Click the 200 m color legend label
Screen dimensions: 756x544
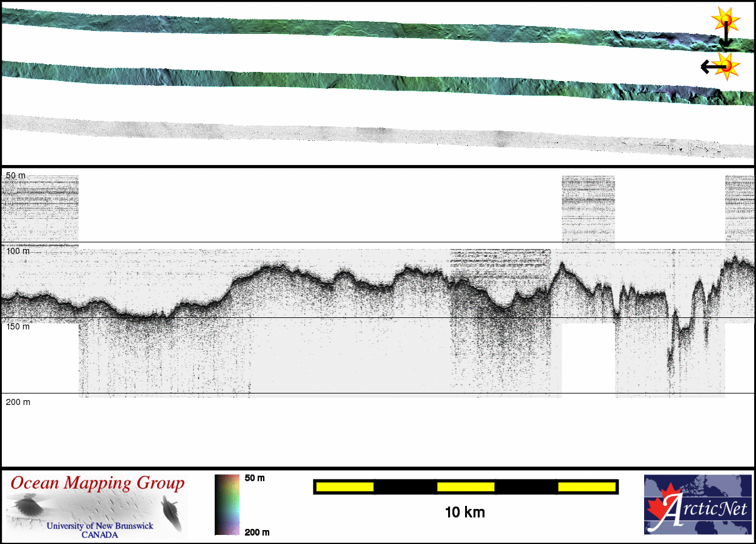256,532
